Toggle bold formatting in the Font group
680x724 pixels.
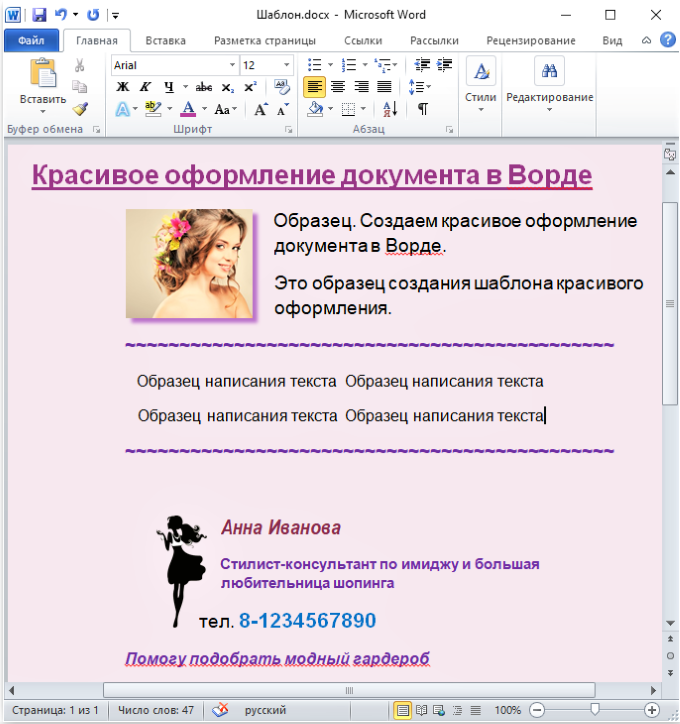pyautogui.click(x=124, y=87)
